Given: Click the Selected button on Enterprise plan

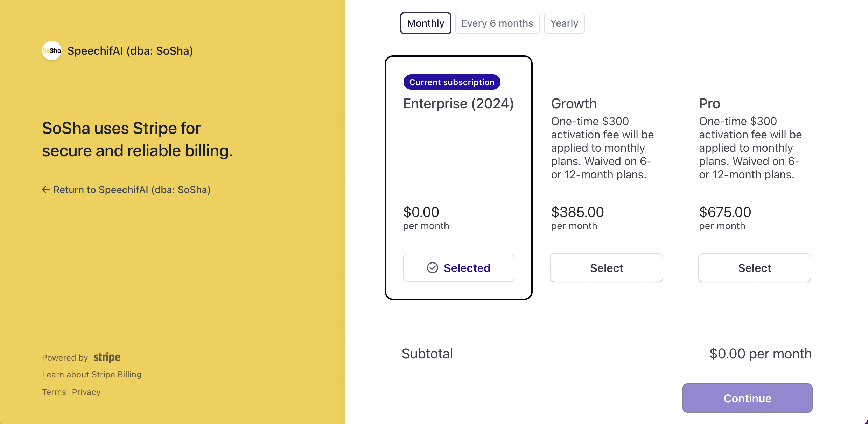Looking at the screenshot, I should (x=458, y=268).
